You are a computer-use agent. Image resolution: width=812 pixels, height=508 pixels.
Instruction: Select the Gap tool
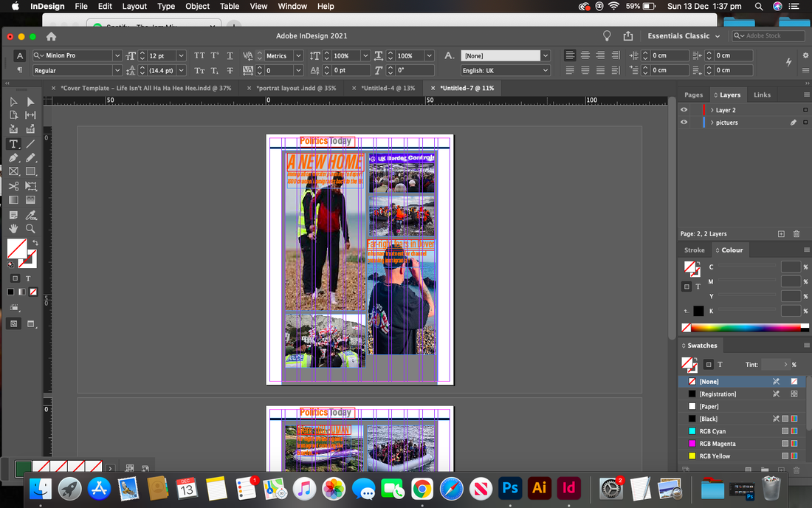click(30, 115)
